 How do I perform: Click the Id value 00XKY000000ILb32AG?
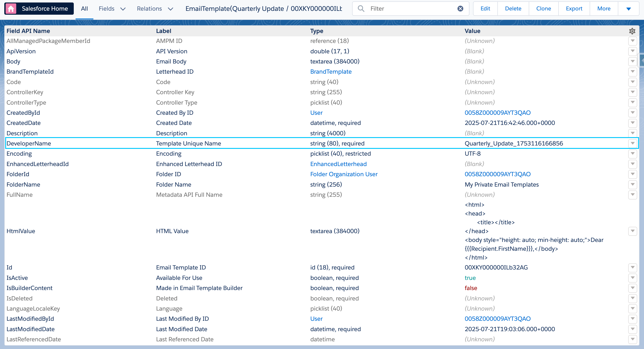click(x=496, y=268)
